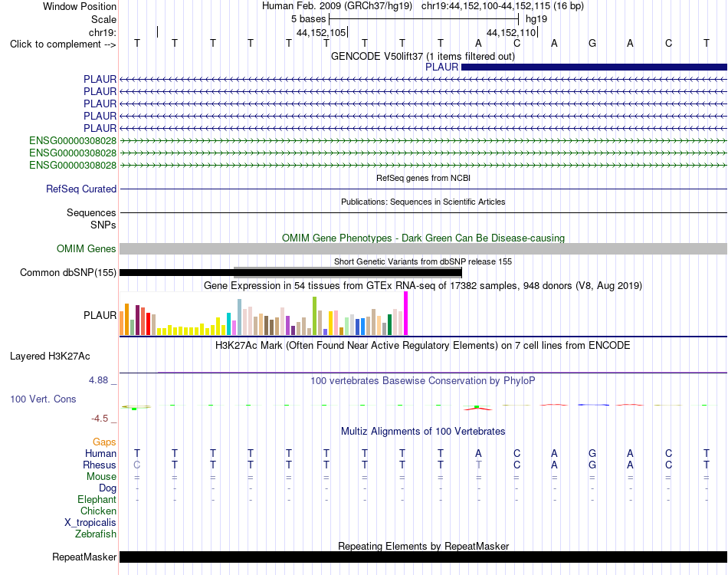Open 'Repeating Elements by RepeatMasker' title
Image resolution: width=728 pixels, height=575 pixels.
point(423,546)
